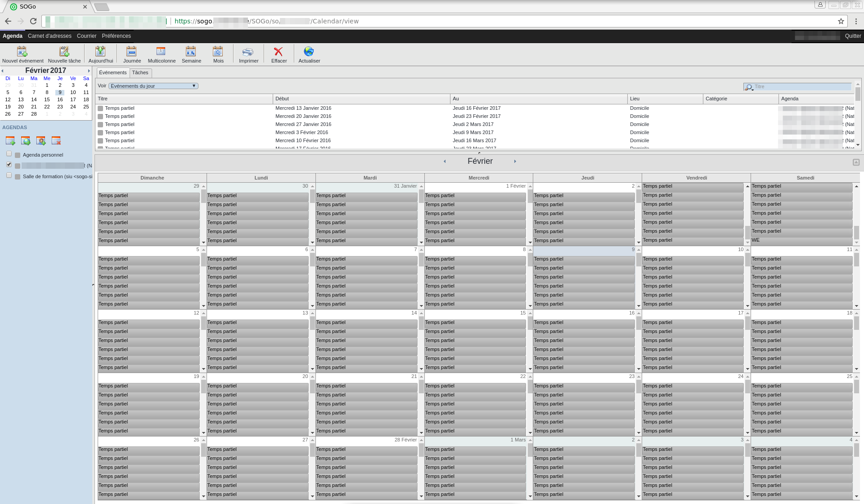The width and height of the screenshot is (864, 504).
Task: Click the Nouvel événement toolbar icon
Action: coord(22,52)
